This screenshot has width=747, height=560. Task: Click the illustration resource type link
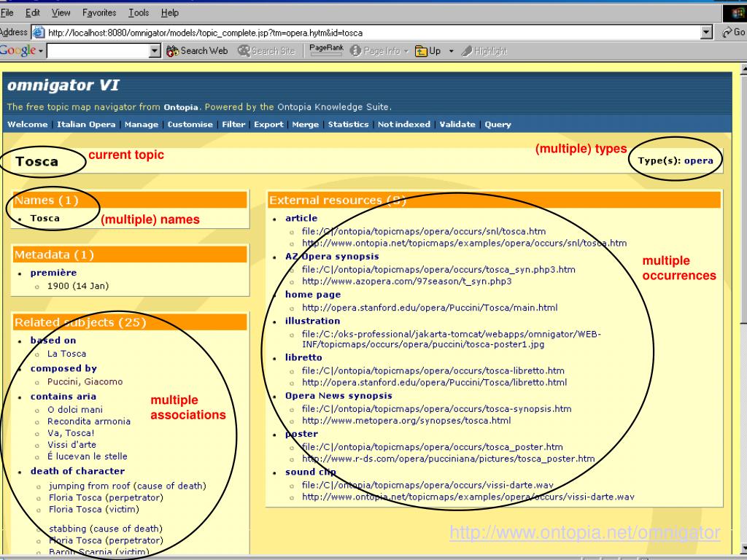312,321
